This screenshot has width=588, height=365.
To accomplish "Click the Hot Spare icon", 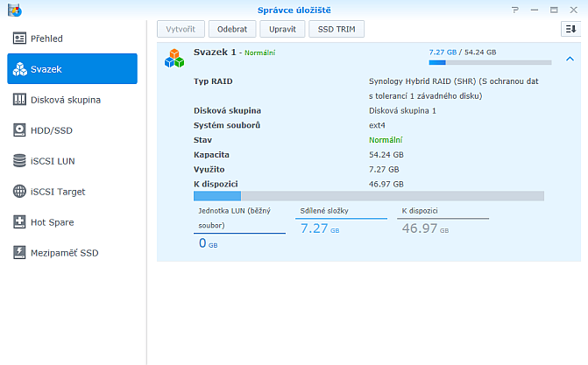I will [19, 221].
